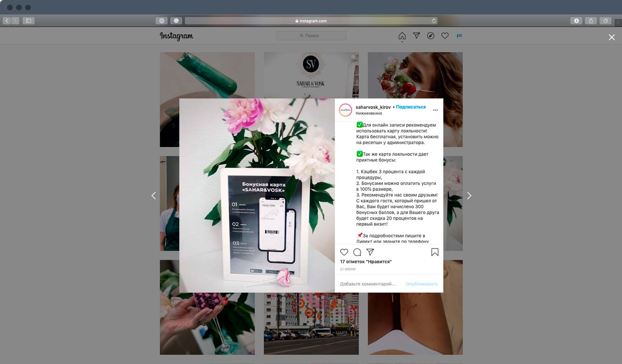
Task: View 17 отметок "Нравится" likes list
Action: click(x=366, y=262)
